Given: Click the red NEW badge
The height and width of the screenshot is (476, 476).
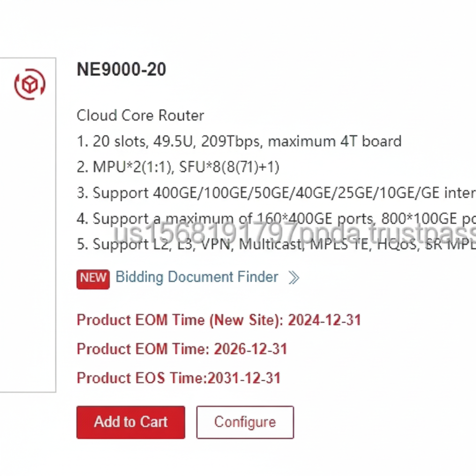Looking at the screenshot, I should tap(93, 278).
